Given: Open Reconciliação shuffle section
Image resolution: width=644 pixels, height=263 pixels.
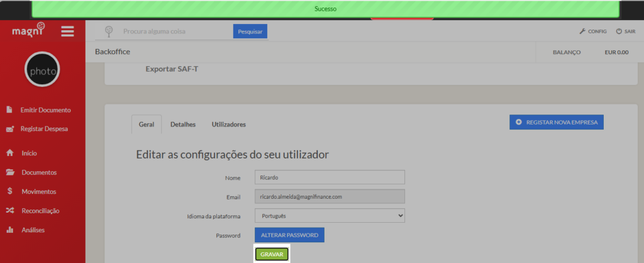Looking at the screenshot, I should (x=41, y=211).
